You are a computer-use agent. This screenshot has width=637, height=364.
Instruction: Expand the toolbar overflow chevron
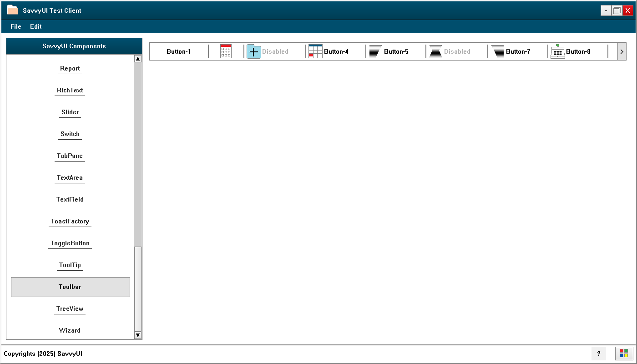621,51
